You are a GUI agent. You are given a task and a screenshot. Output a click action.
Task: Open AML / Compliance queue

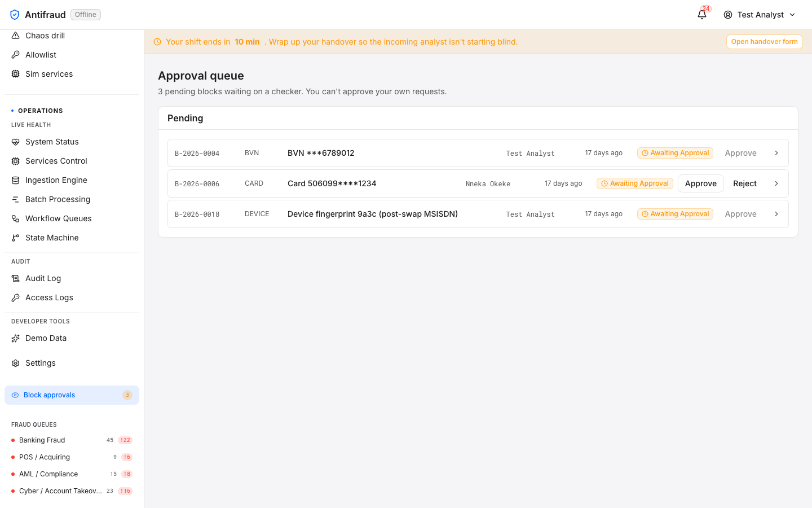[x=72, y=474]
